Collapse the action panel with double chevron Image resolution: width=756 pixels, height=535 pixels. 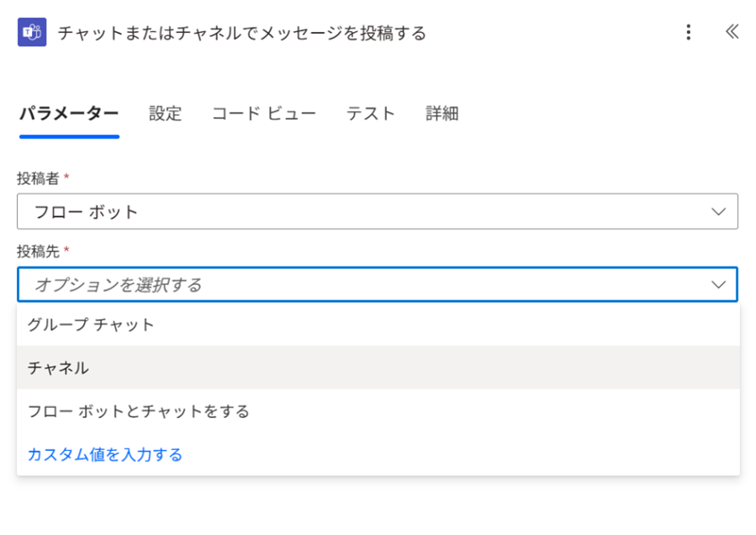point(732,32)
